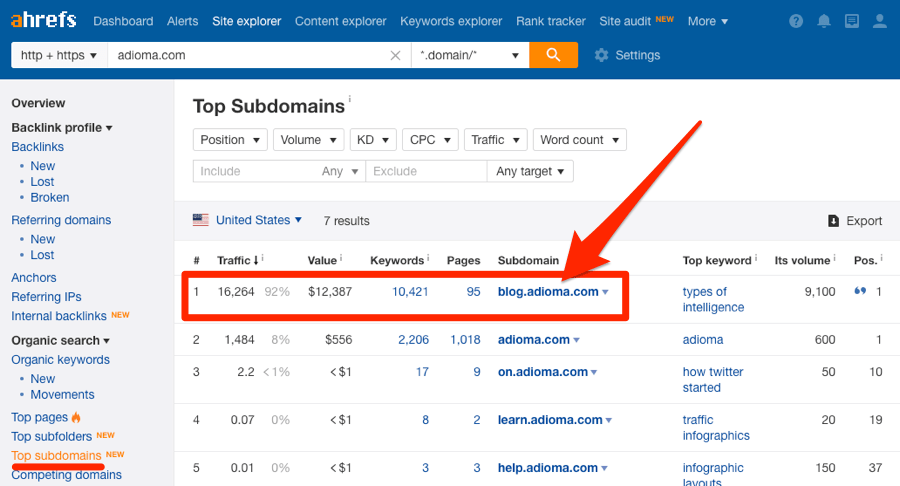The image size is (900, 486).
Task: Expand the adioma.com subdomain dropdown caret
Action: coord(576,340)
